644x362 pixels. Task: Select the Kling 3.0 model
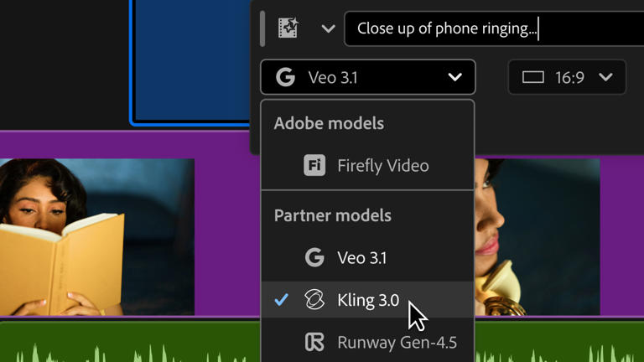368,300
